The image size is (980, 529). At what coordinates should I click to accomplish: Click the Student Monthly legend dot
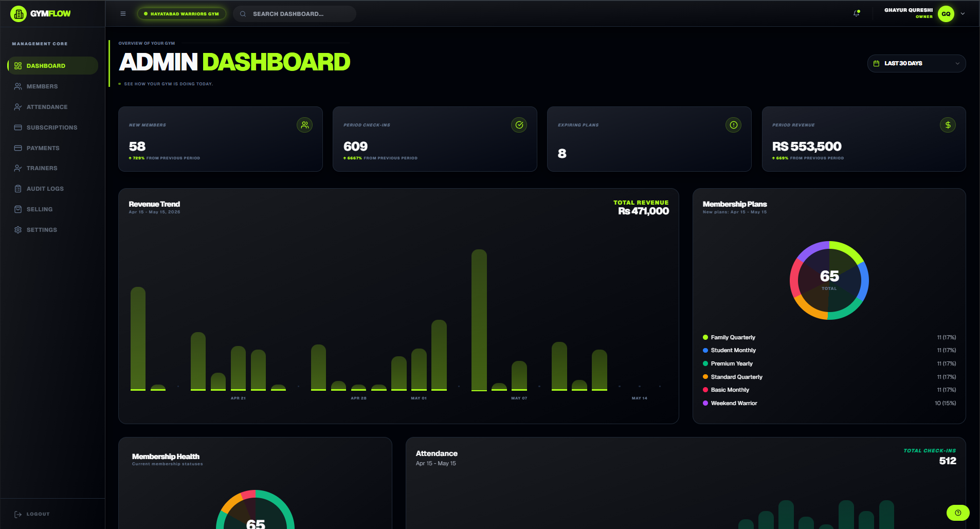(x=705, y=350)
